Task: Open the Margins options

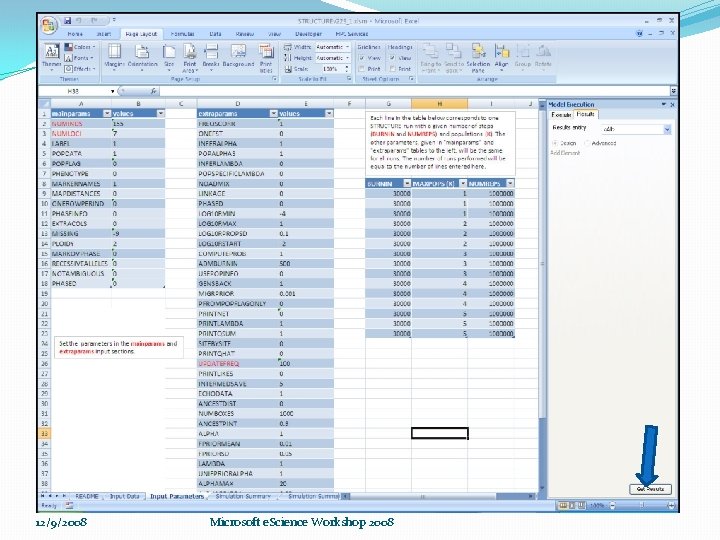Action: pos(114,57)
